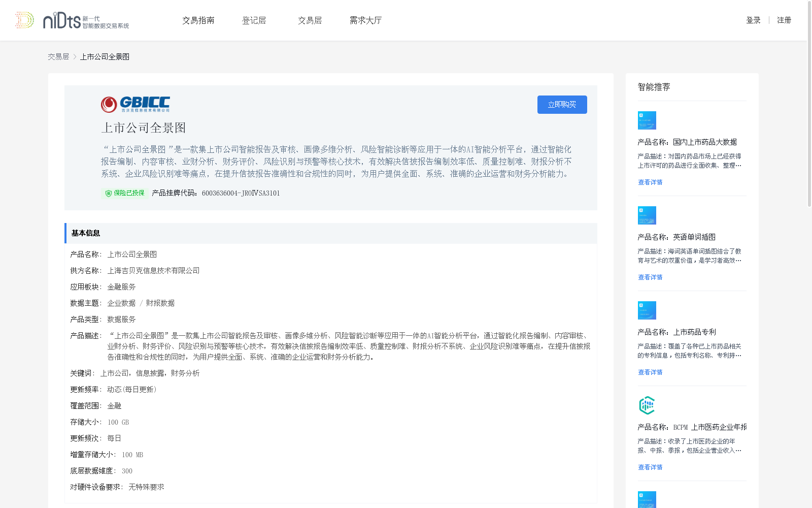The image size is (812, 508).
Task: Open the 登记层 menu
Action: point(254,20)
